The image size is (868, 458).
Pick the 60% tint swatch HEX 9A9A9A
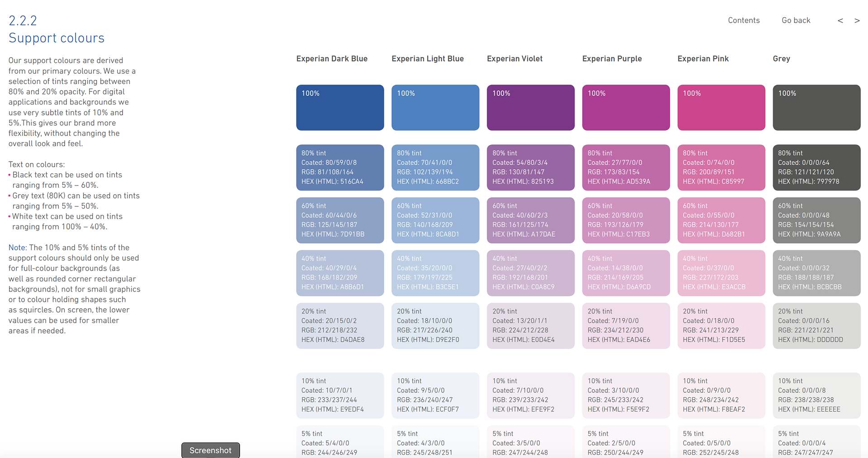pyautogui.click(x=817, y=220)
